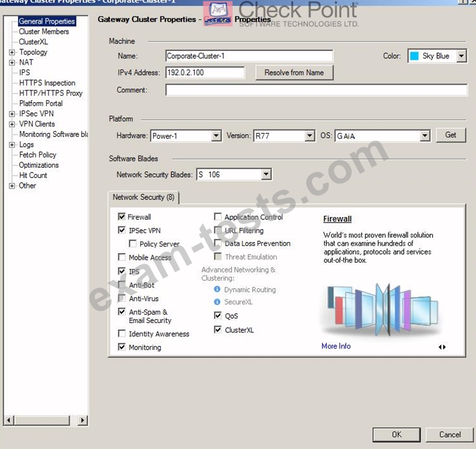
Task: Toggle the QoS checkbox
Action: 217,316
